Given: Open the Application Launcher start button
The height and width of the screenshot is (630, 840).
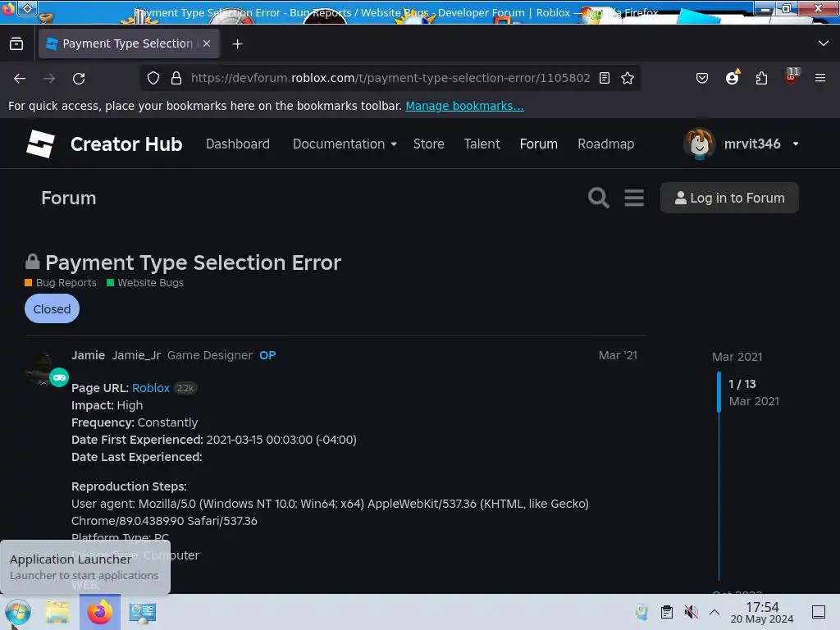Looking at the screenshot, I should tap(18, 612).
